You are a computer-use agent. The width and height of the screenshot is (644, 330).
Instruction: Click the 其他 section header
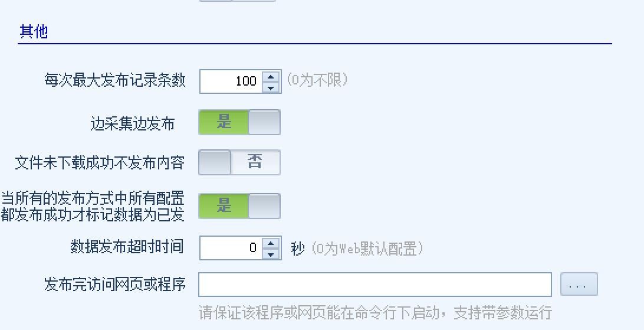tap(34, 31)
